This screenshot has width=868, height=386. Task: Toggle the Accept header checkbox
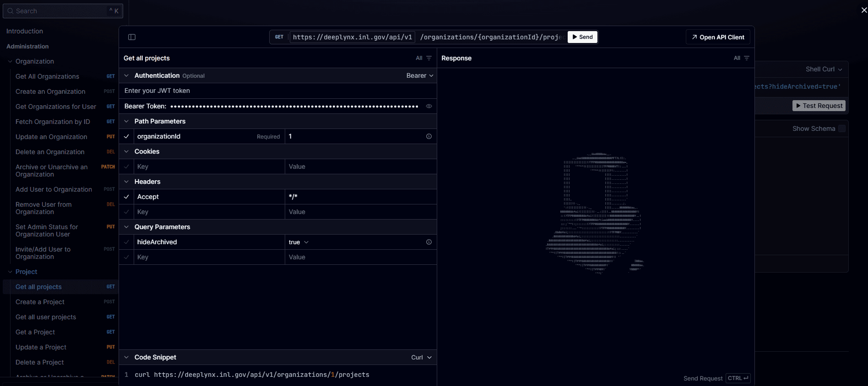click(127, 197)
